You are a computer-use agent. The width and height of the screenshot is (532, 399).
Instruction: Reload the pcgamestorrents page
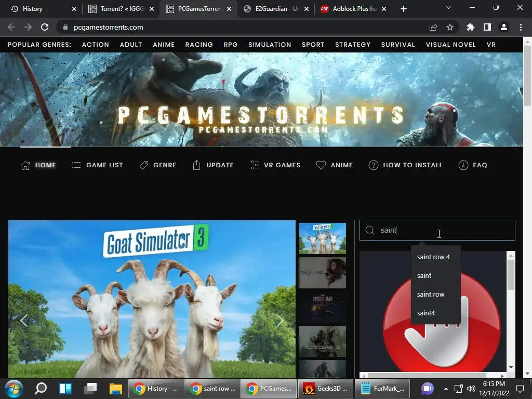pos(45,27)
